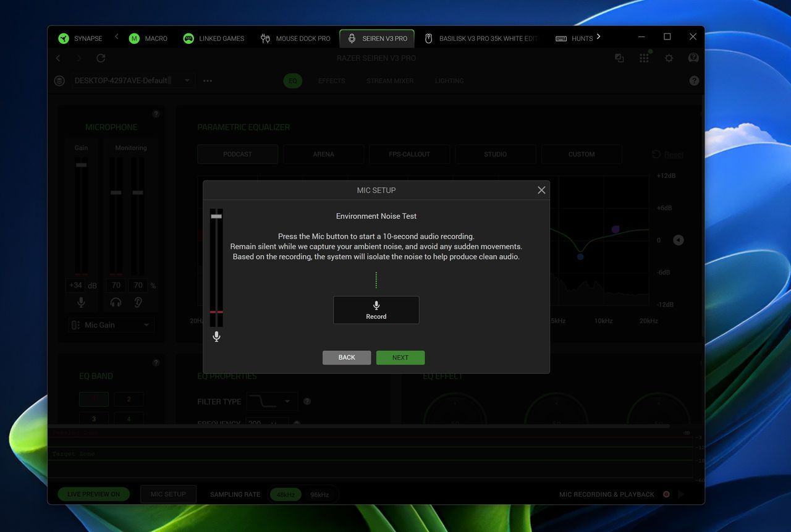This screenshot has width=791, height=532.
Task: Mute microphone icon under Gain
Action: pyautogui.click(x=81, y=302)
